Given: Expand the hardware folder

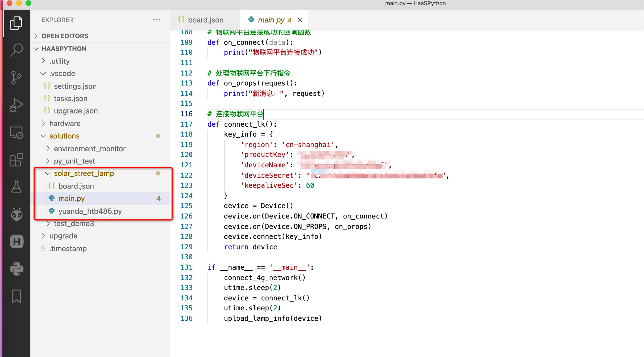Looking at the screenshot, I should [x=100, y=123].
